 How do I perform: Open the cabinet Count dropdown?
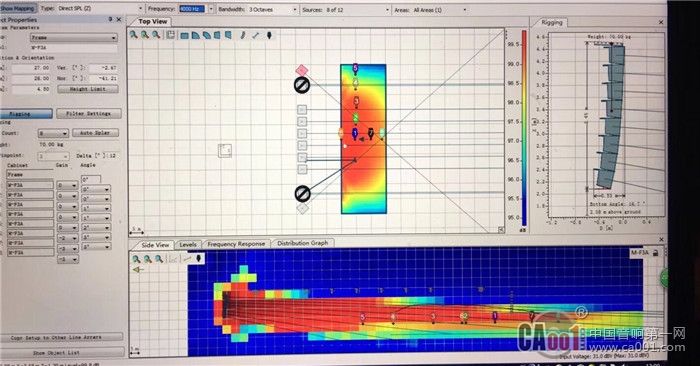(x=53, y=133)
